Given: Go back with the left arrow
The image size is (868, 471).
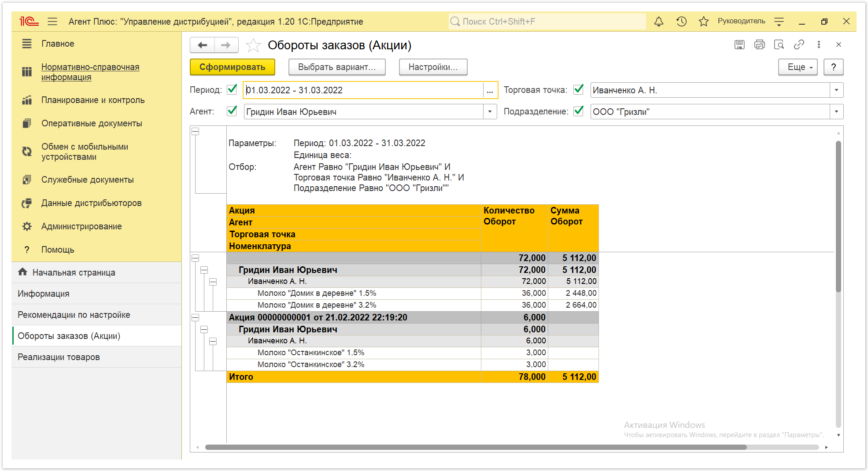Looking at the screenshot, I should [x=203, y=45].
